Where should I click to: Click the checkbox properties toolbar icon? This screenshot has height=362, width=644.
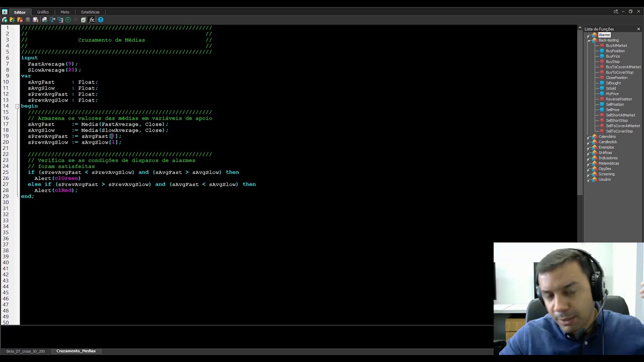click(x=84, y=20)
